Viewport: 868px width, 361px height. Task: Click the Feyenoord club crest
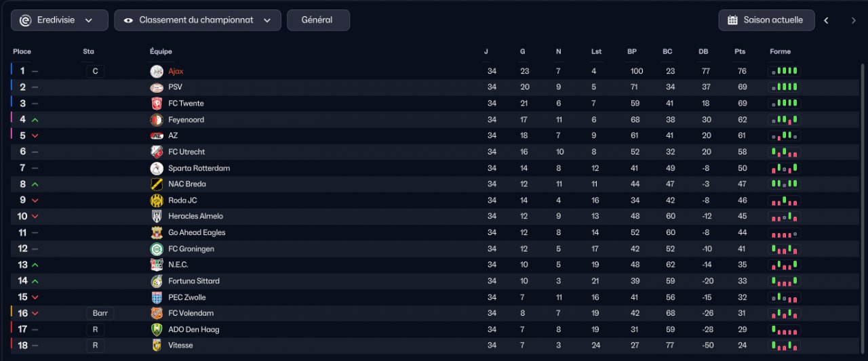pos(157,120)
